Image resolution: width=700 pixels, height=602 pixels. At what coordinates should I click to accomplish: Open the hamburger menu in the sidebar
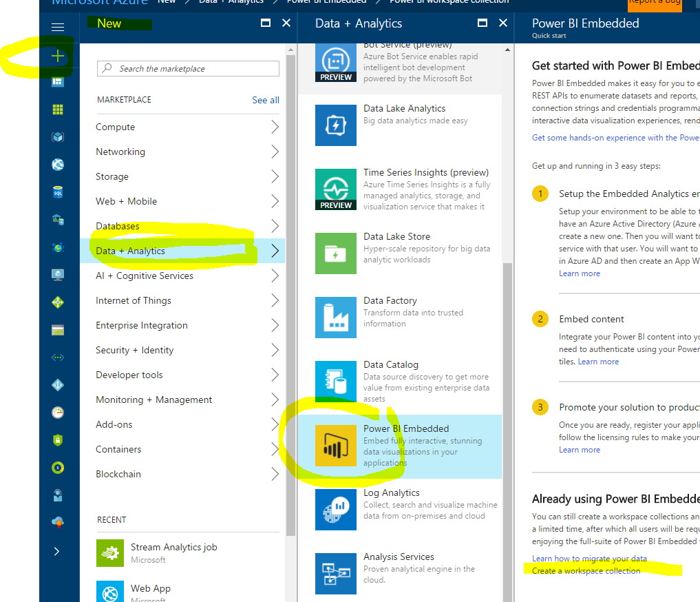coord(58,28)
